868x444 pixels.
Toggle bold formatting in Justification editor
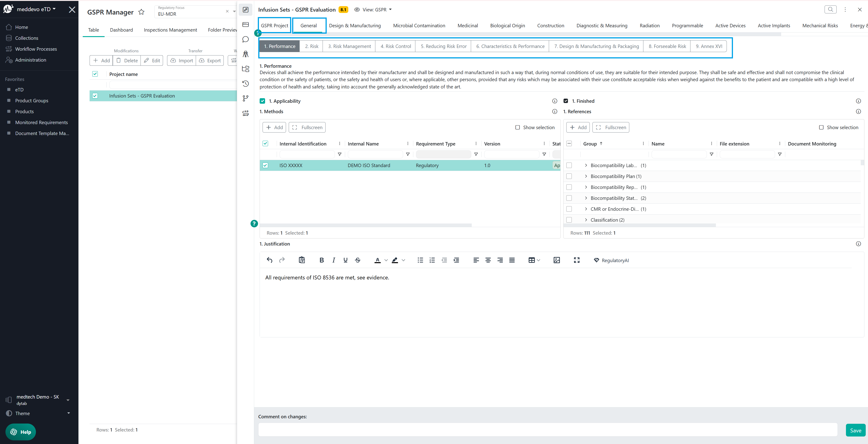321,260
